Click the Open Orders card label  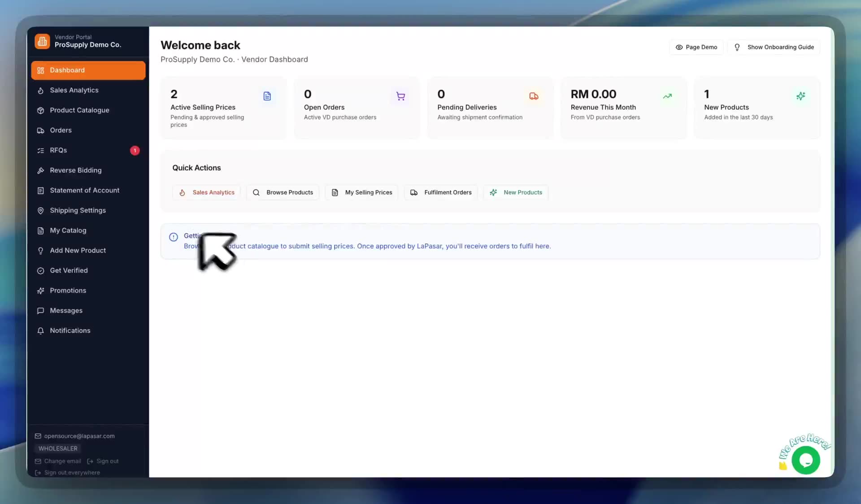(x=324, y=108)
